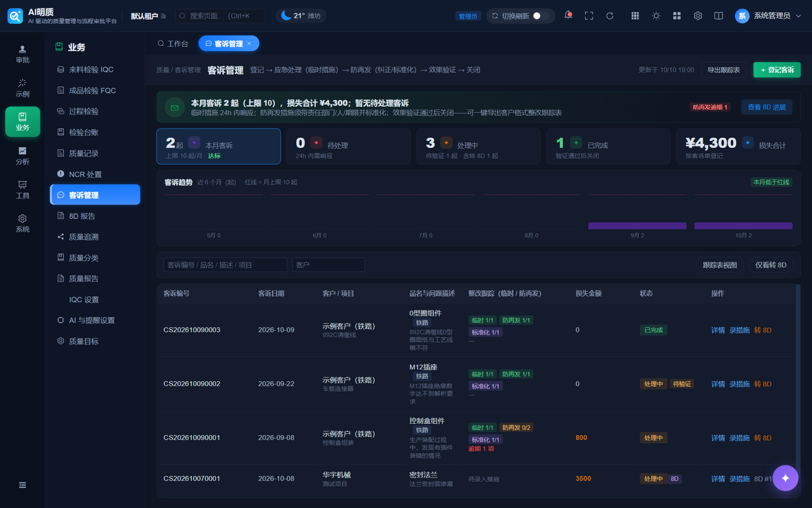The height and width of the screenshot is (508, 812).
Task: Switch theme with the sun icon
Action: (656, 16)
